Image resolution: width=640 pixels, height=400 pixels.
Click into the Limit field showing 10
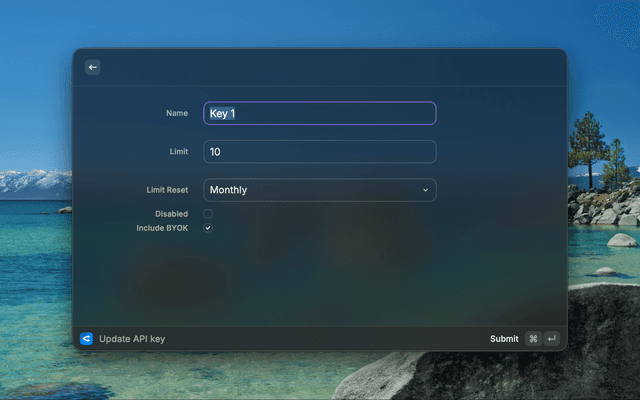click(320, 152)
